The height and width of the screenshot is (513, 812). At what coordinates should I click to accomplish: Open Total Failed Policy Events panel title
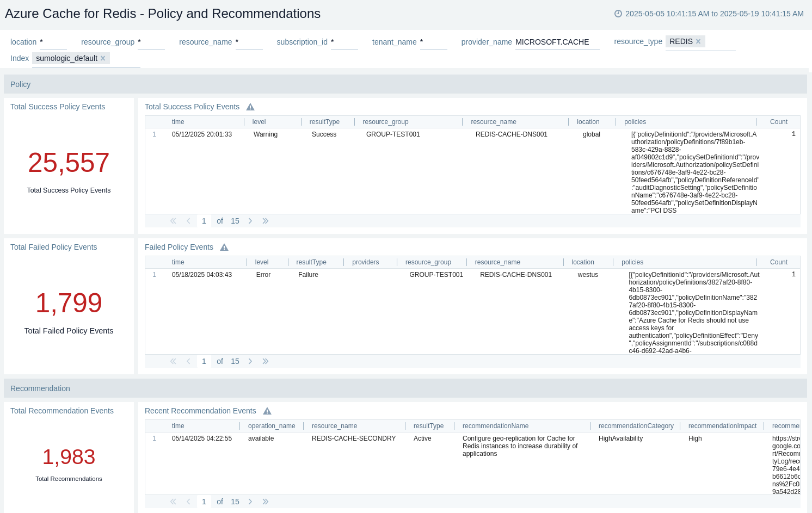54,247
